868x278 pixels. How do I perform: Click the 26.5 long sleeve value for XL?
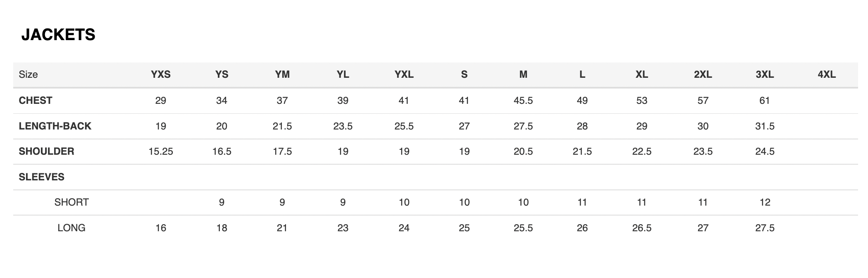[641, 228]
